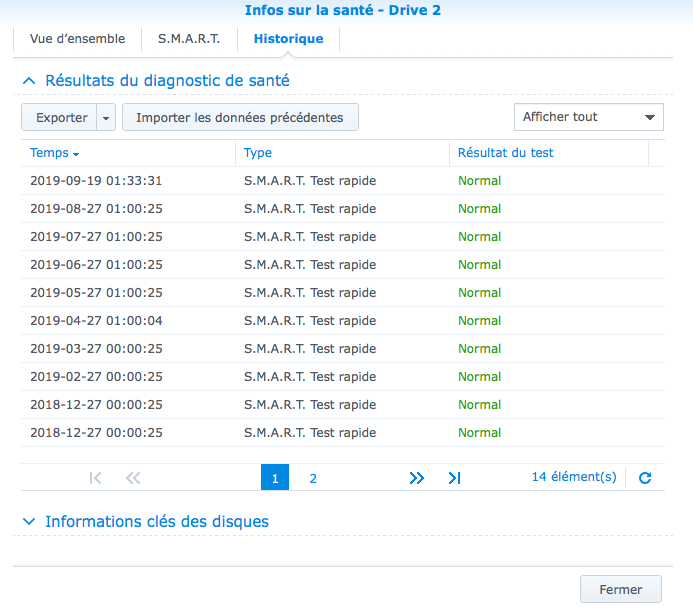The height and width of the screenshot is (611, 693).
Task: Jump to the last page arrow
Action: tap(454, 478)
